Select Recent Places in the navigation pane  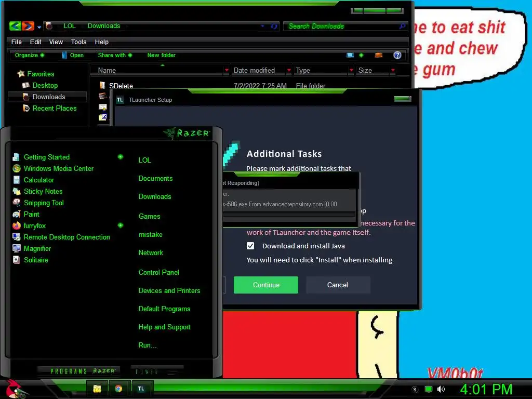tap(49, 108)
